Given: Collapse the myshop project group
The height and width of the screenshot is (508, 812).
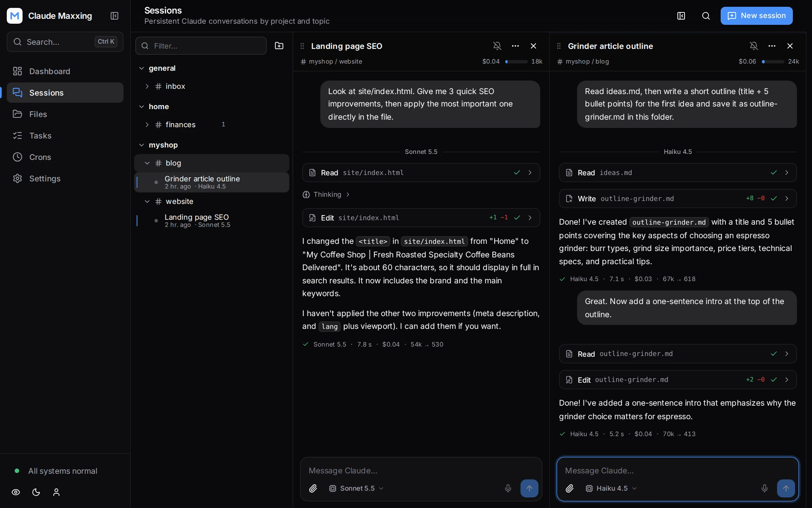Looking at the screenshot, I should (x=141, y=145).
